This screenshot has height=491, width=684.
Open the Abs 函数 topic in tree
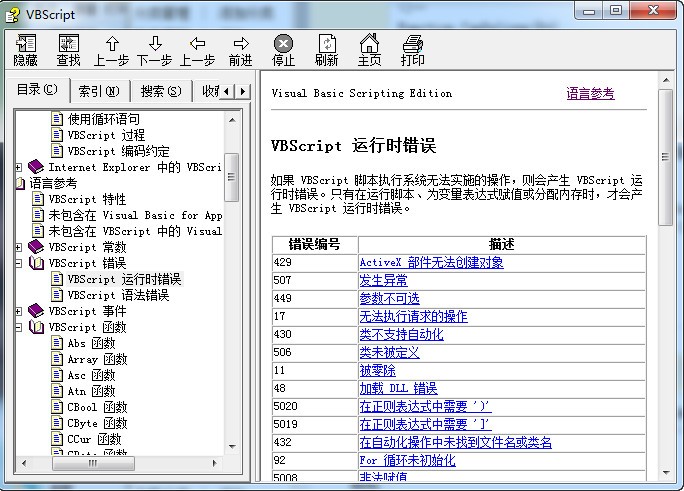tap(91, 343)
